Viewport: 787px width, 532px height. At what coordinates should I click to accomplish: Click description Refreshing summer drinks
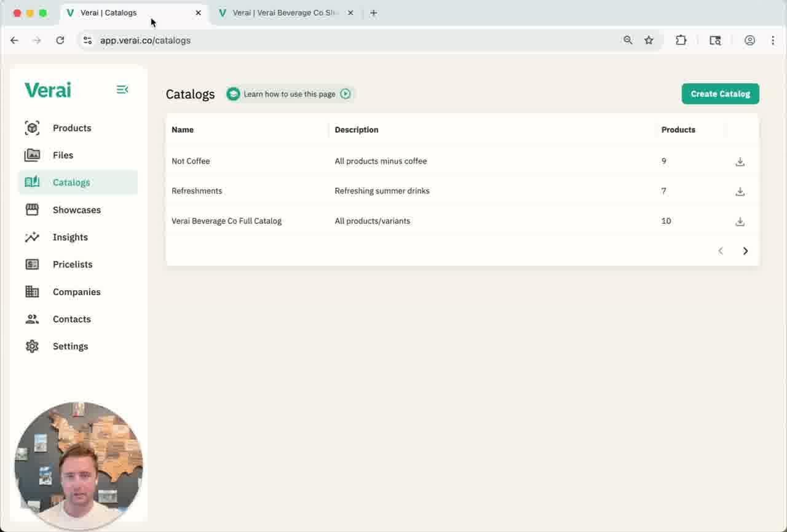pyautogui.click(x=382, y=191)
